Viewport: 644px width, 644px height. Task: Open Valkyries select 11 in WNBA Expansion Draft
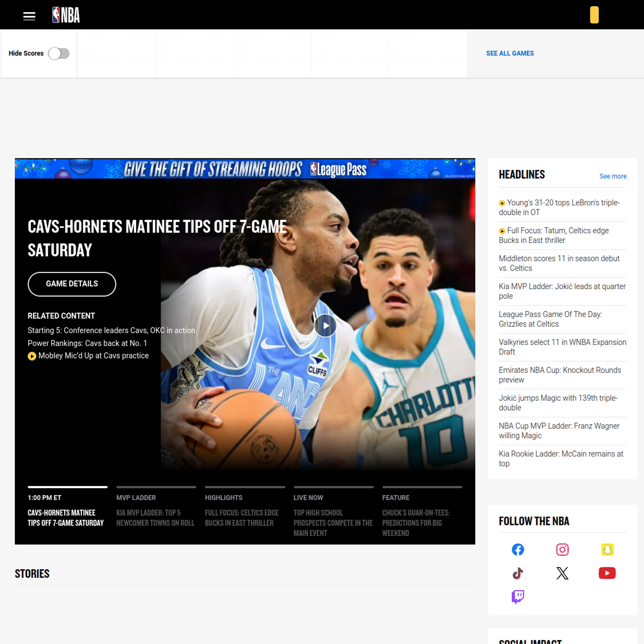coord(562,347)
